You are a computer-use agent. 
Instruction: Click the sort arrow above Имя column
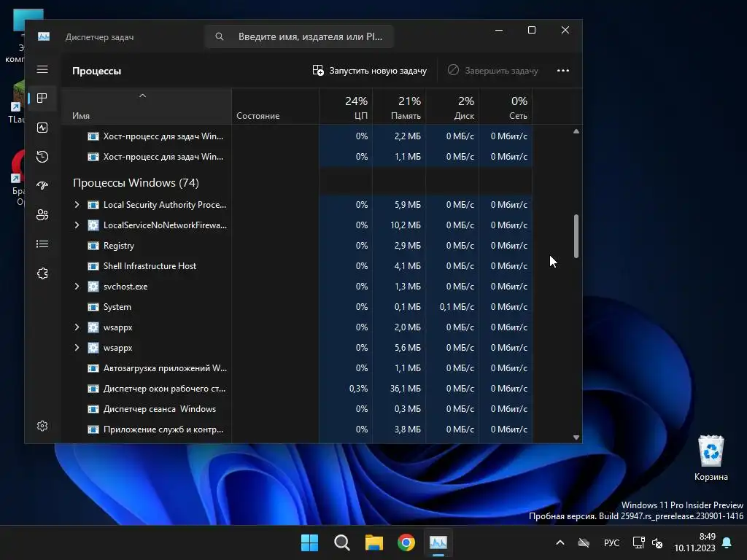[x=142, y=96]
